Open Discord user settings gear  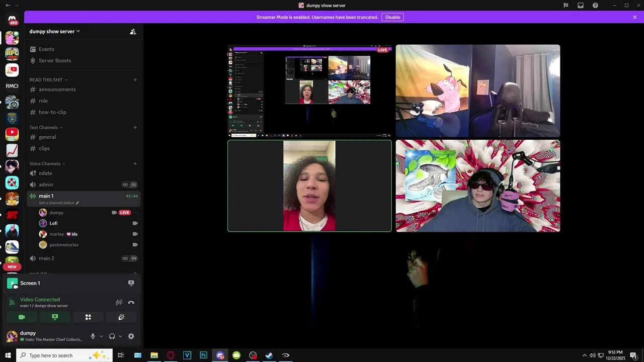131,336
